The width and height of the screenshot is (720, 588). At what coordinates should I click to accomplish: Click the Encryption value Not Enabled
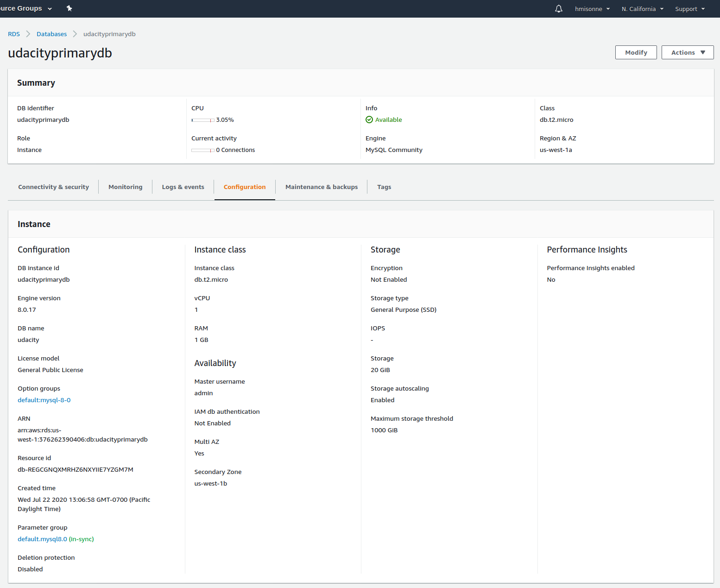click(389, 279)
